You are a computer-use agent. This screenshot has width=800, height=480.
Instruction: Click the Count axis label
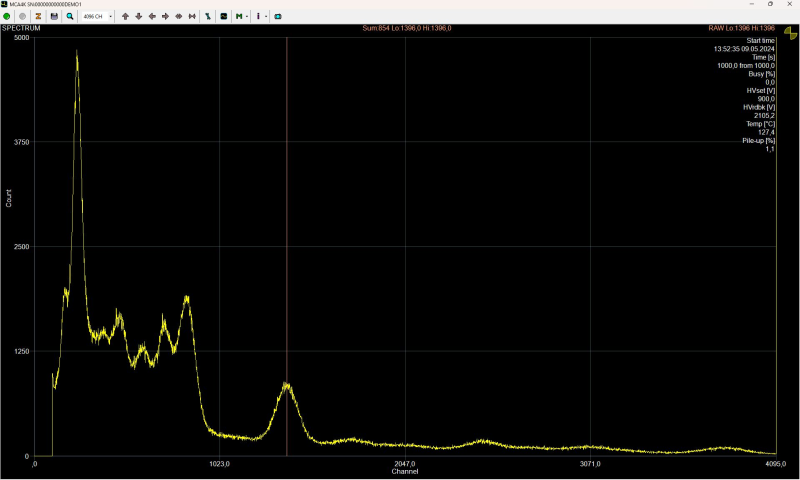coord(8,198)
